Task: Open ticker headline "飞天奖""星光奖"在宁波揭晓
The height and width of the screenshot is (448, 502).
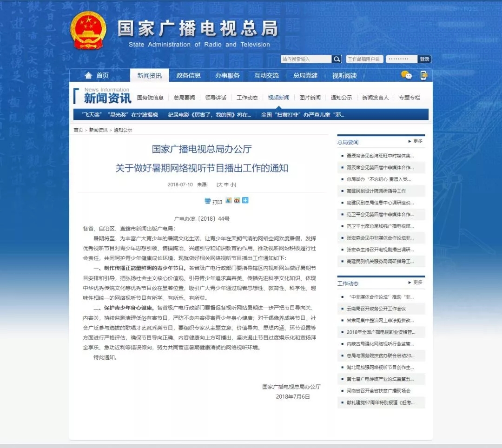Action: click(119, 115)
